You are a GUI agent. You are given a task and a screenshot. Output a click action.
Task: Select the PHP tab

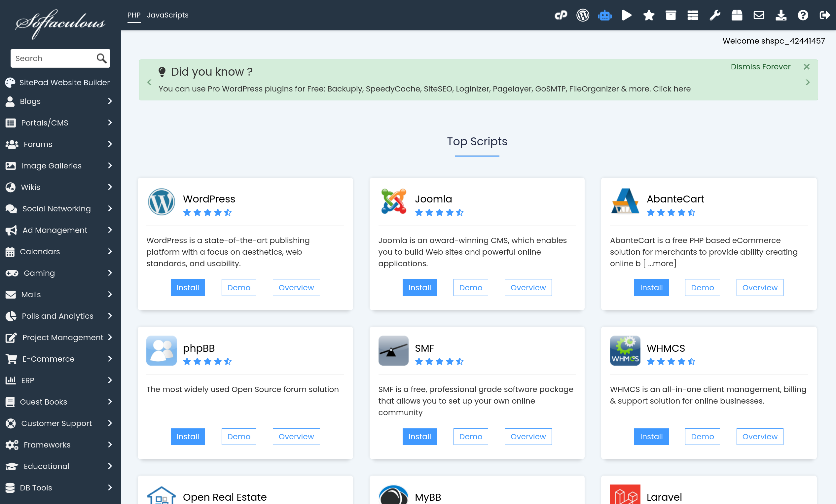point(134,15)
